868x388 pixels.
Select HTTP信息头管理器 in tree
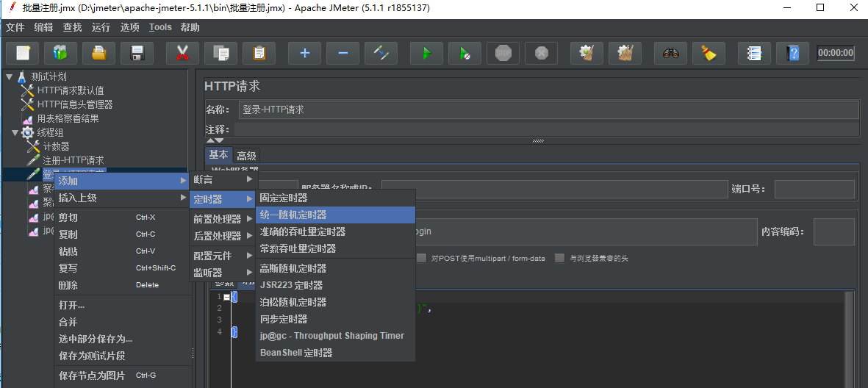pyautogui.click(x=75, y=104)
